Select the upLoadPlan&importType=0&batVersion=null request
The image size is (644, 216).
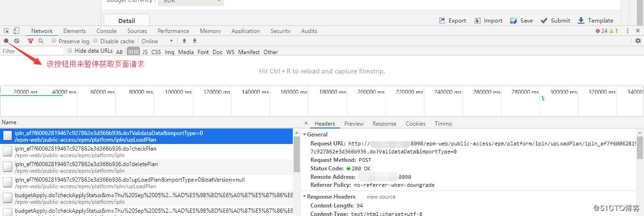(x=147, y=183)
